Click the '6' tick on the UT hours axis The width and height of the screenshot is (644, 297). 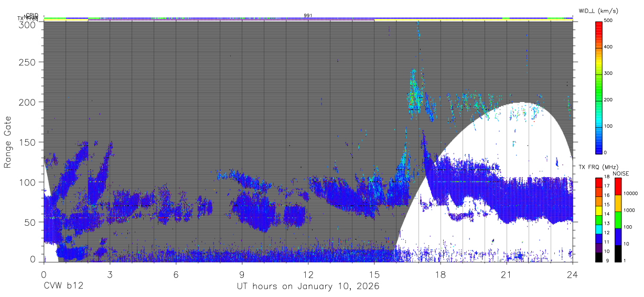[176, 274]
